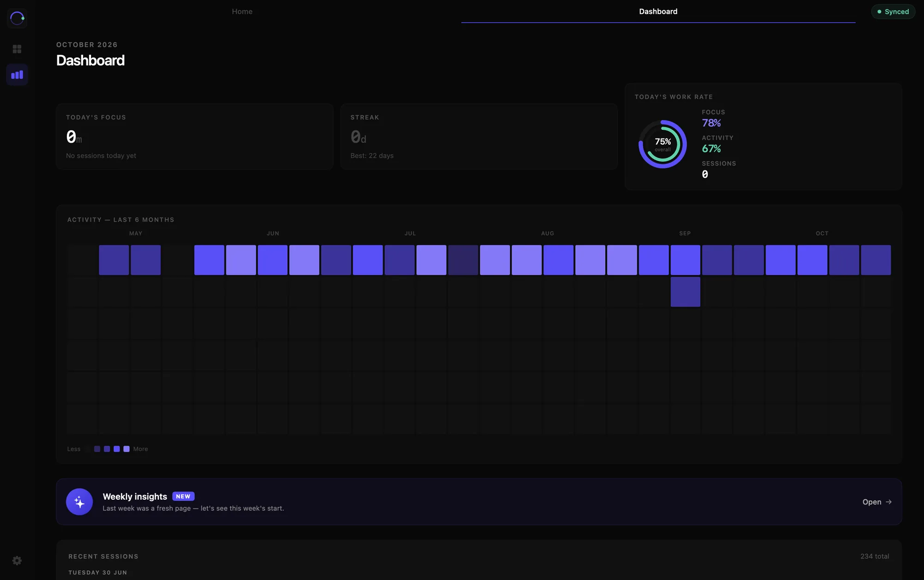Open the grid overview icon in the sidebar
The width and height of the screenshot is (924, 580).
tap(17, 49)
